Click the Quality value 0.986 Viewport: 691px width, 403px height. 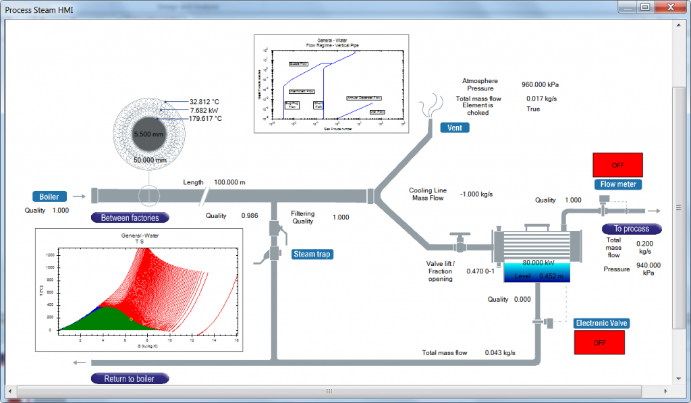[x=249, y=216]
